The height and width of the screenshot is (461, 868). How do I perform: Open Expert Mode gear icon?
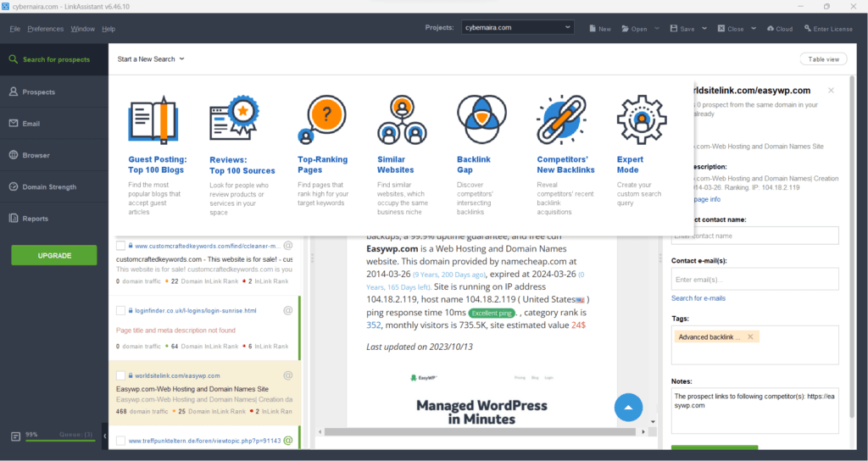642,119
